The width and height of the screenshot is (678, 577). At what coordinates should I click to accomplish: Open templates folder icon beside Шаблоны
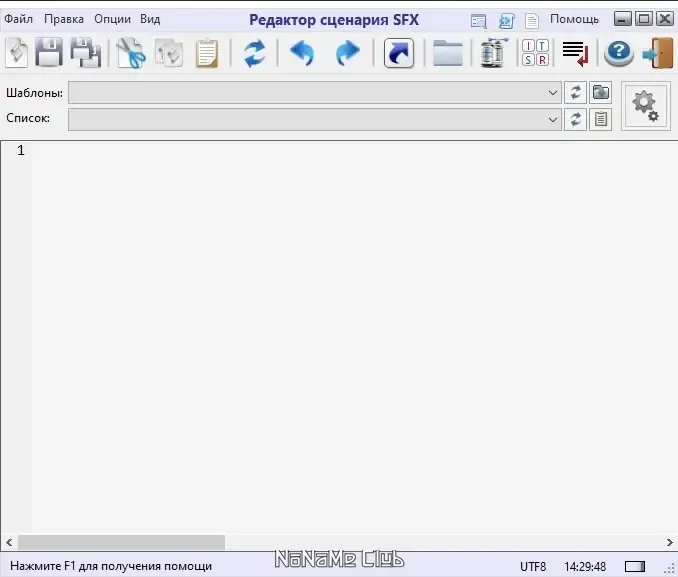click(601, 93)
